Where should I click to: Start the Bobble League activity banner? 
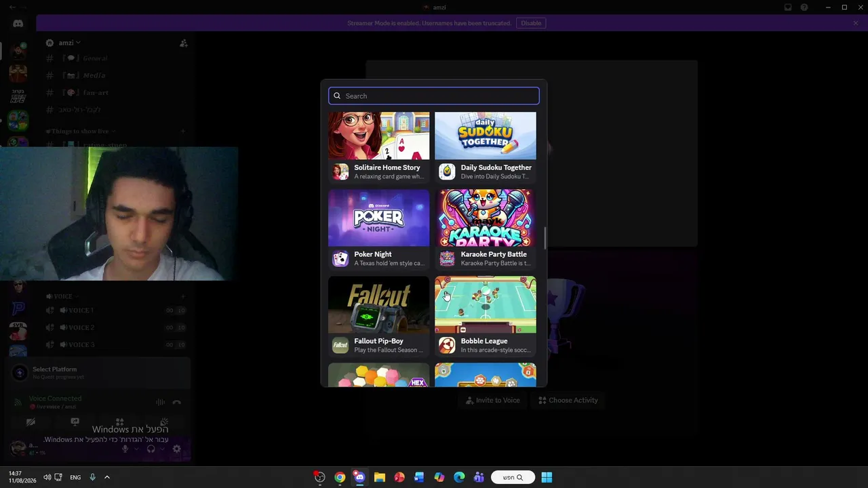point(486,304)
